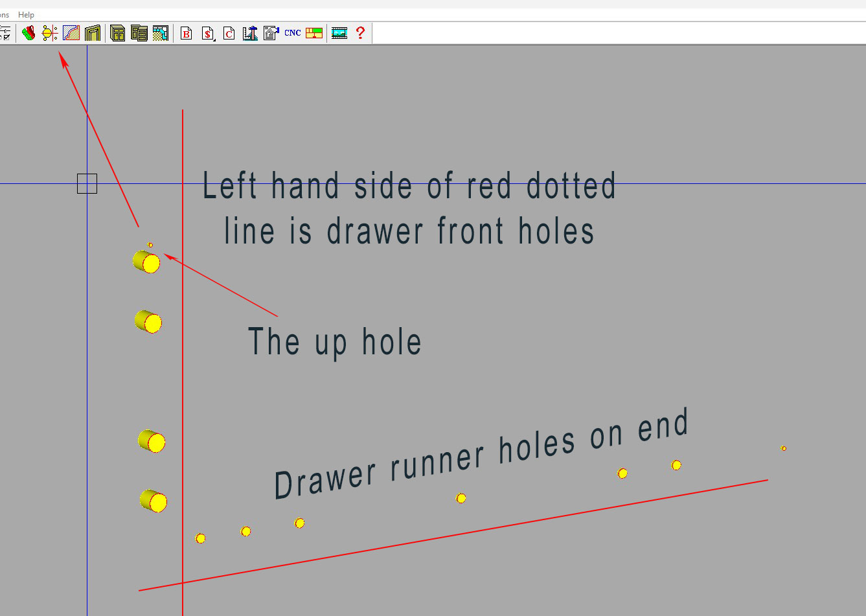Open the Help menu
This screenshot has width=866, height=616.
(x=26, y=15)
